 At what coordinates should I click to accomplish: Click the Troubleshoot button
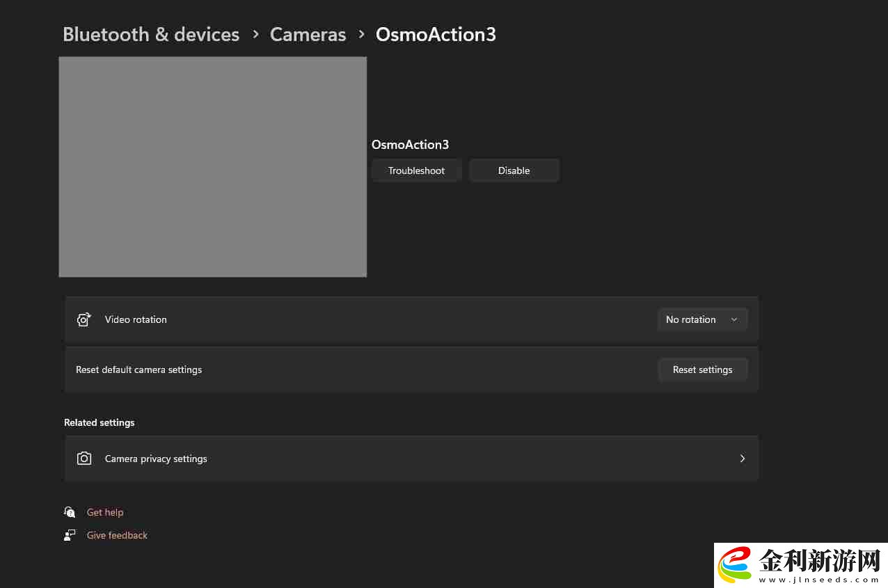click(416, 170)
